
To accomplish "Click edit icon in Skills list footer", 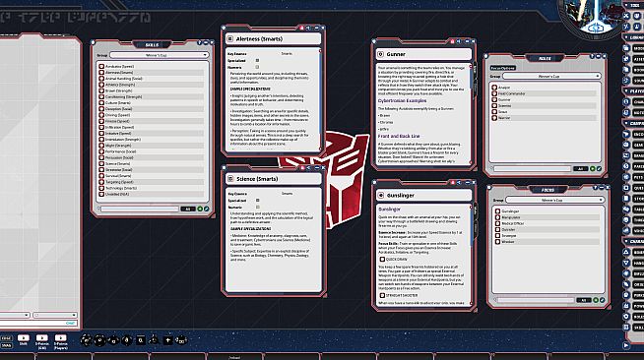I will tap(206, 210).
